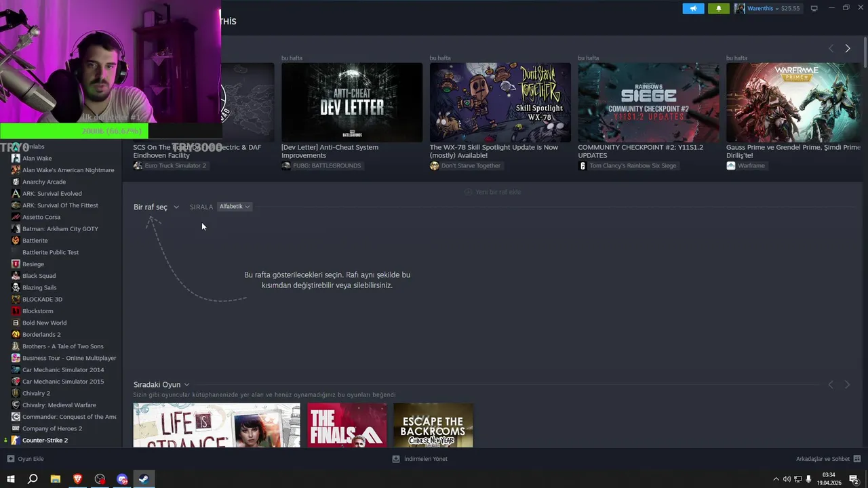The image size is (868, 488).
Task: Open Life is Strange game card
Action: click(x=217, y=425)
